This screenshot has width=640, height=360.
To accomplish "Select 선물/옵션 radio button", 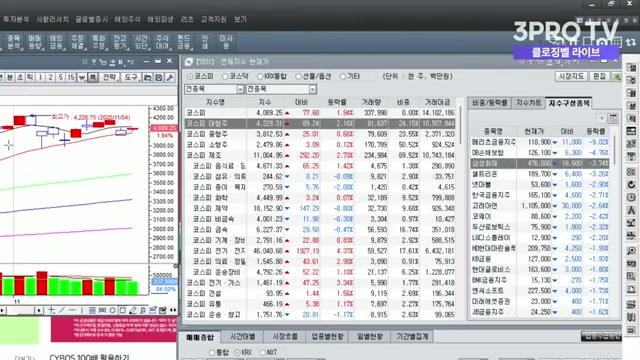I will pyautogui.click(x=298, y=76).
